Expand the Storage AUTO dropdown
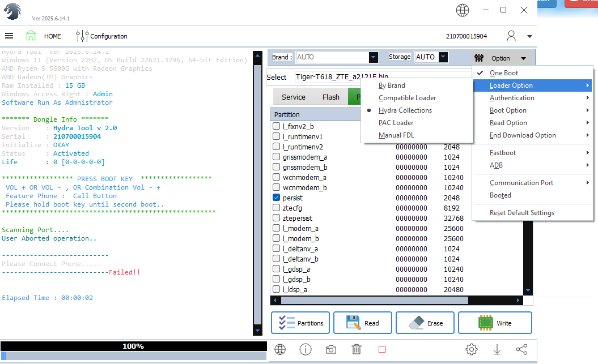 click(443, 57)
